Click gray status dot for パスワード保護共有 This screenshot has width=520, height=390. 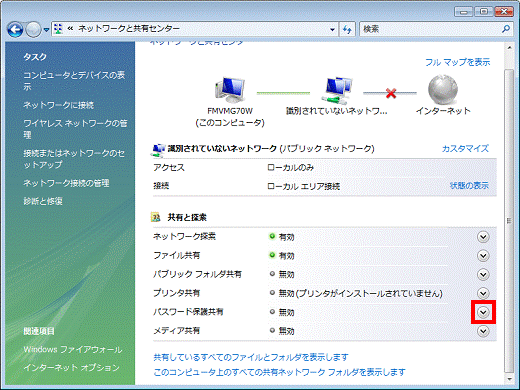pyautogui.click(x=272, y=312)
